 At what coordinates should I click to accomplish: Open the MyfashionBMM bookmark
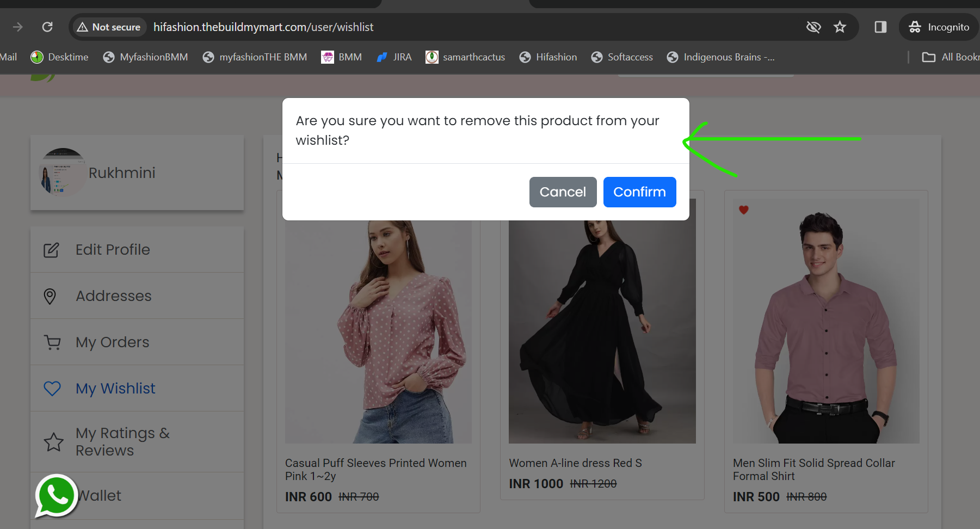[x=145, y=57]
